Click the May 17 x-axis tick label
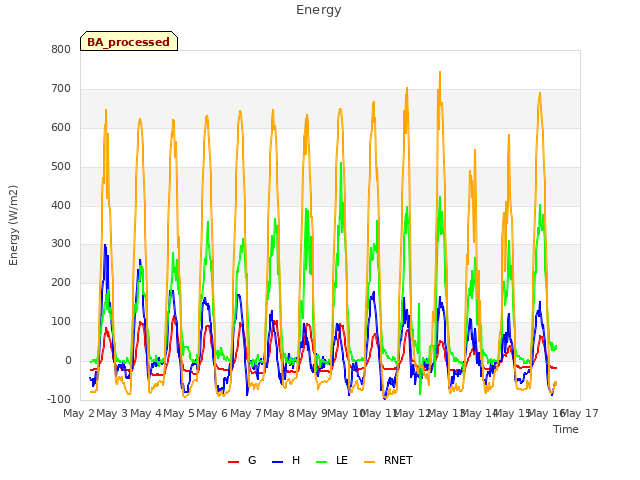 [x=580, y=413]
